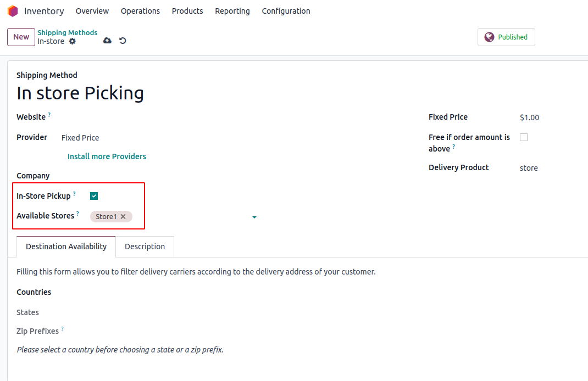The image size is (588, 381).
Task: Discard changes with the undo arrow icon
Action: click(x=123, y=41)
